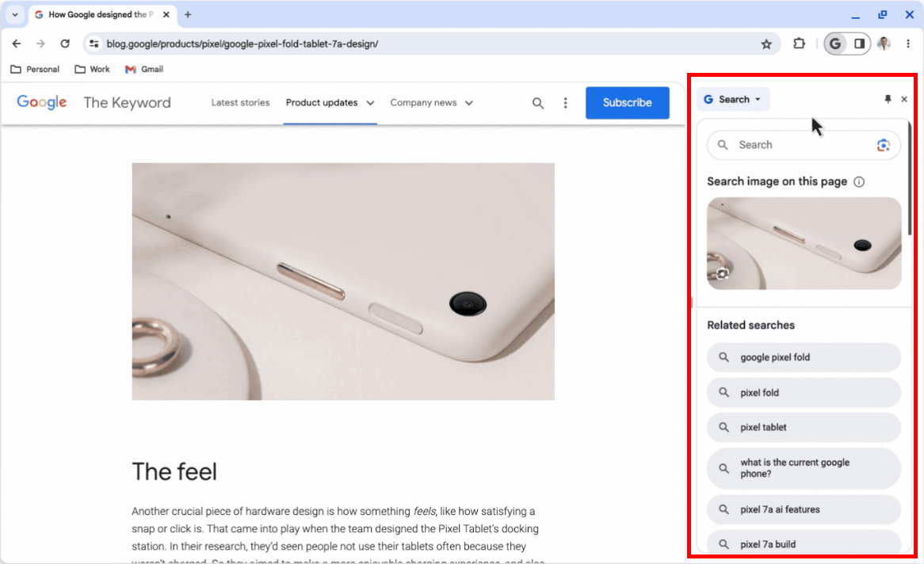The height and width of the screenshot is (564, 924).
Task: Reload the current page
Action: [x=65, y=44]
